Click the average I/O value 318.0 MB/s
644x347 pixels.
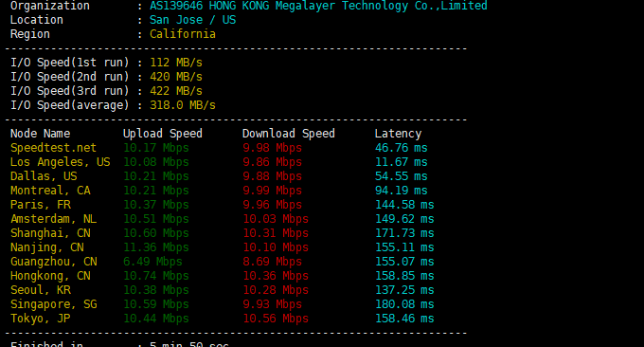(183, 105)
